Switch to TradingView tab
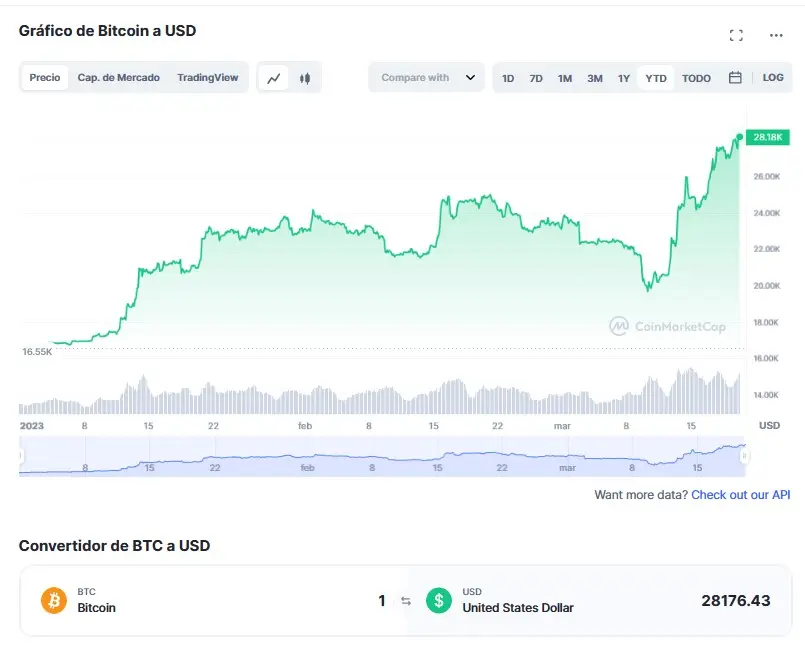 pos(208,78)
